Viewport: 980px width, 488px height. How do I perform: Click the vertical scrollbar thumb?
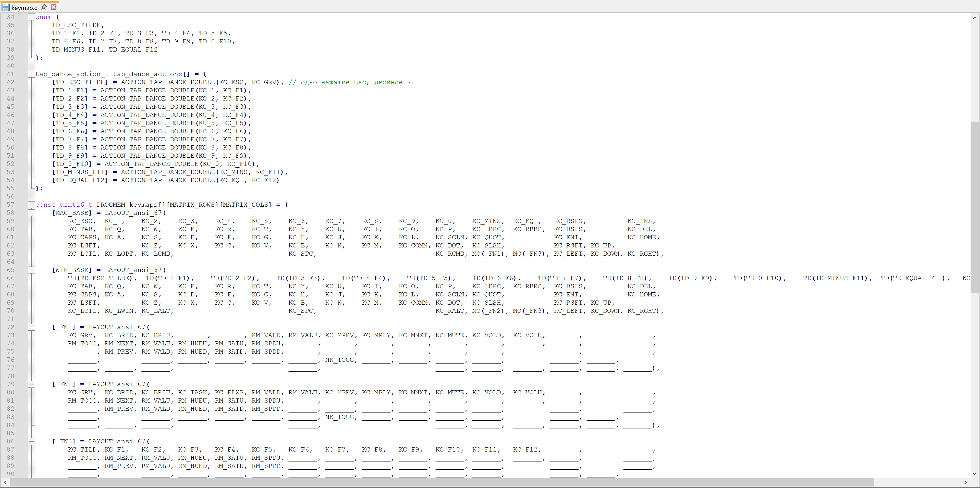pyautogui.click(x=974, y=207)
